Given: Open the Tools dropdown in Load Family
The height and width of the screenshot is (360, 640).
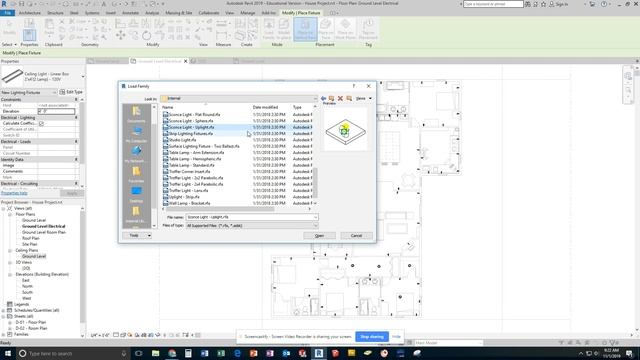Looking at the screenshot, I should 137,236.
